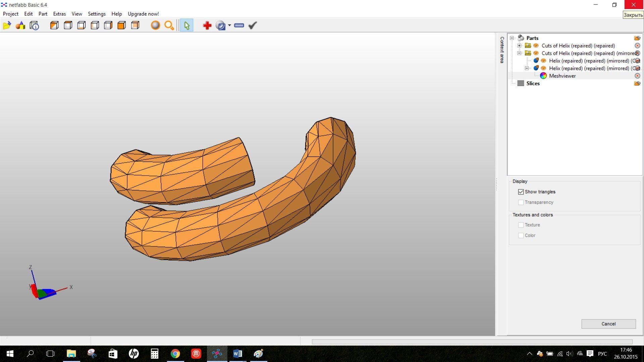Image resolution: width=644 pixels, height=362 pixels.
Task: Open the Project menu
Action: [10, 14]
